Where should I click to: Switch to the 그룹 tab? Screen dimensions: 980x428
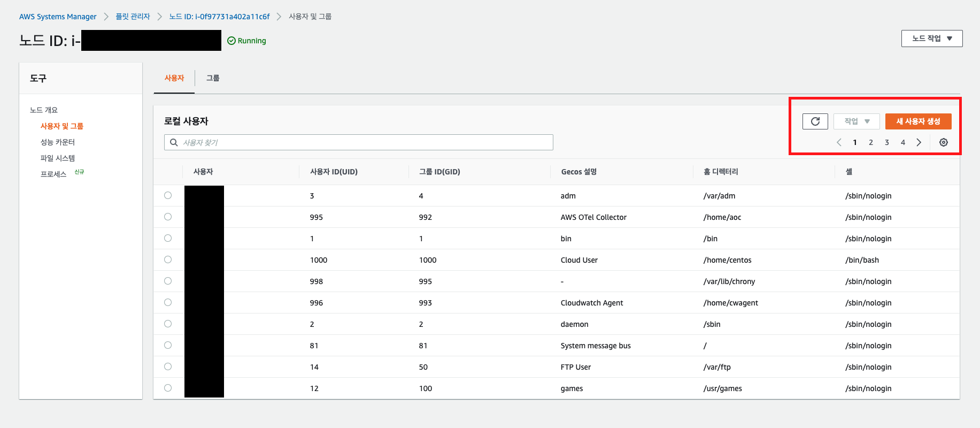213,78
